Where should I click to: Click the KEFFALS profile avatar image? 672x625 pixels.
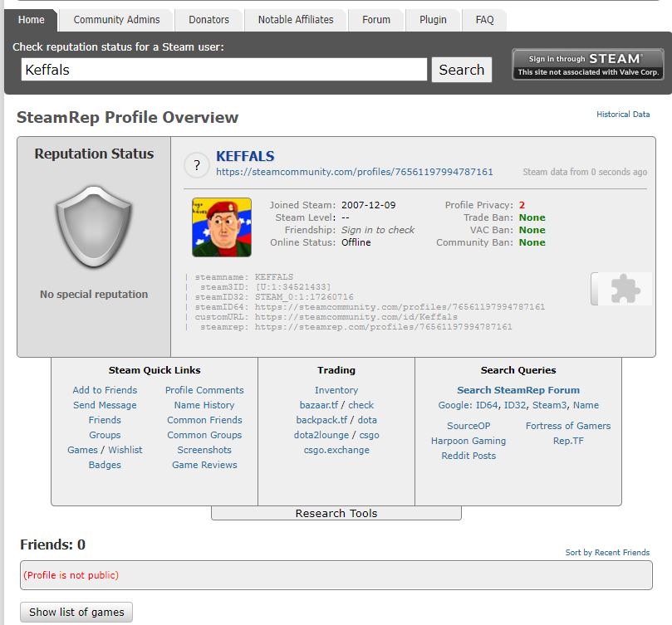tap(222, 227)
